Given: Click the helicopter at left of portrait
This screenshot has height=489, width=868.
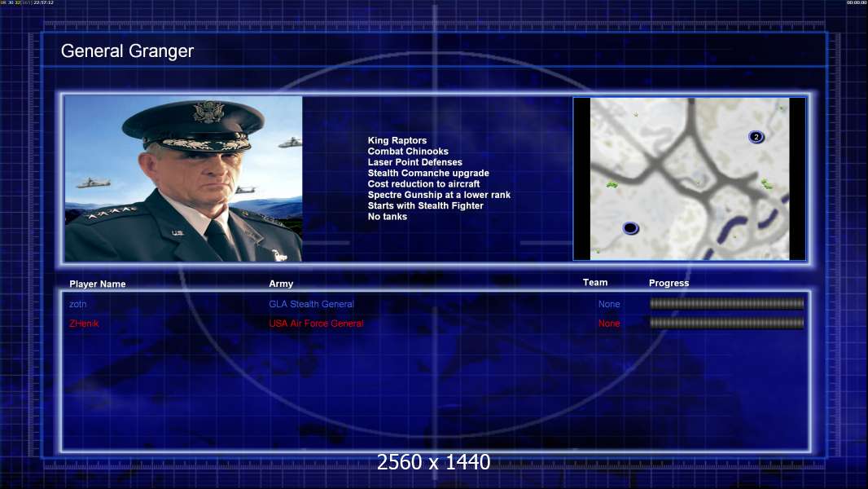Looking at the screenshot, I should pyautogui.click(x=91, y=183).
